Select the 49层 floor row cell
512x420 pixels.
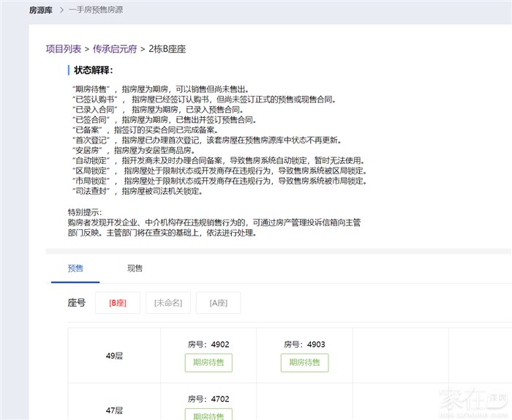click(114, 356)
